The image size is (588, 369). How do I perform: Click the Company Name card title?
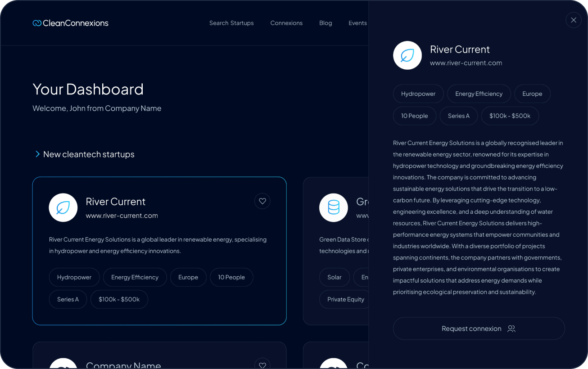123,365
